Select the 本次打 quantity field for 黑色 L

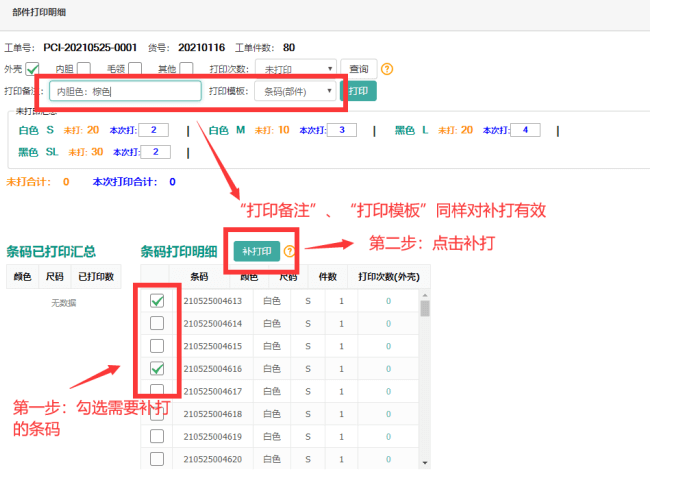(524, 130)
